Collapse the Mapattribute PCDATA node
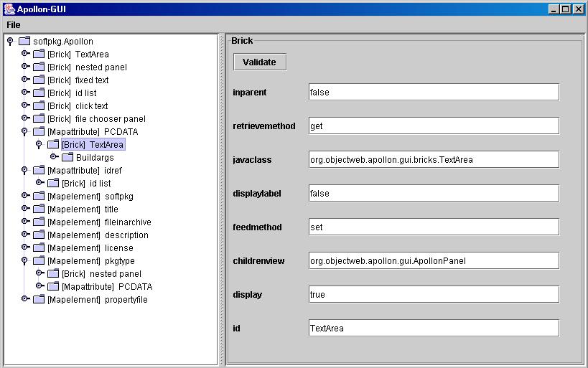Viewport: 588px width, 368px height. pyautogui.click(x=24, y=132)
